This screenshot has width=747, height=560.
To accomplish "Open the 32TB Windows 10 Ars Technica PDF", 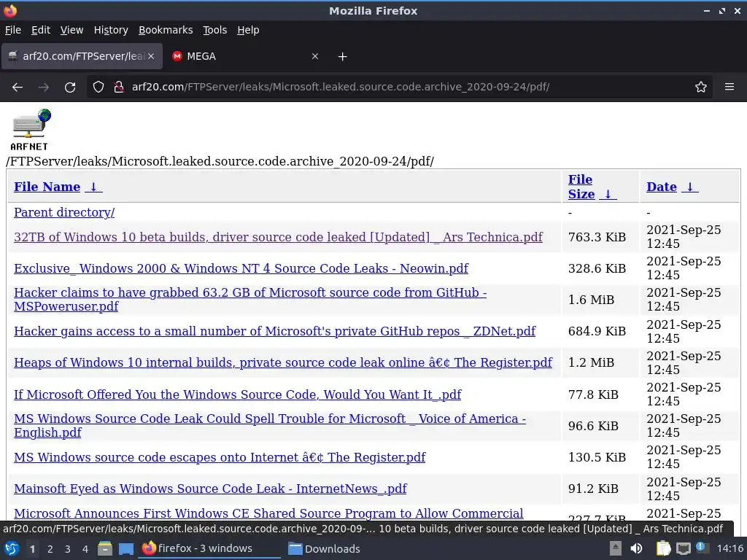I will (278, 237).
